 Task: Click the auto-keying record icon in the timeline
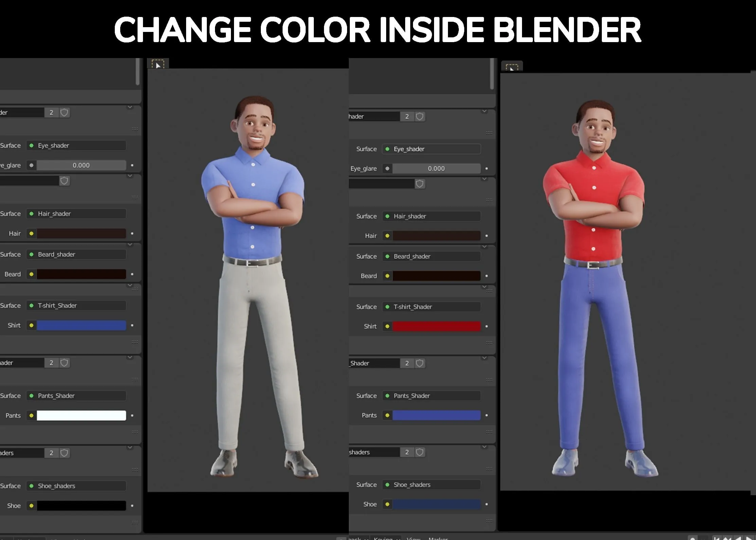(x=692, y=538)
